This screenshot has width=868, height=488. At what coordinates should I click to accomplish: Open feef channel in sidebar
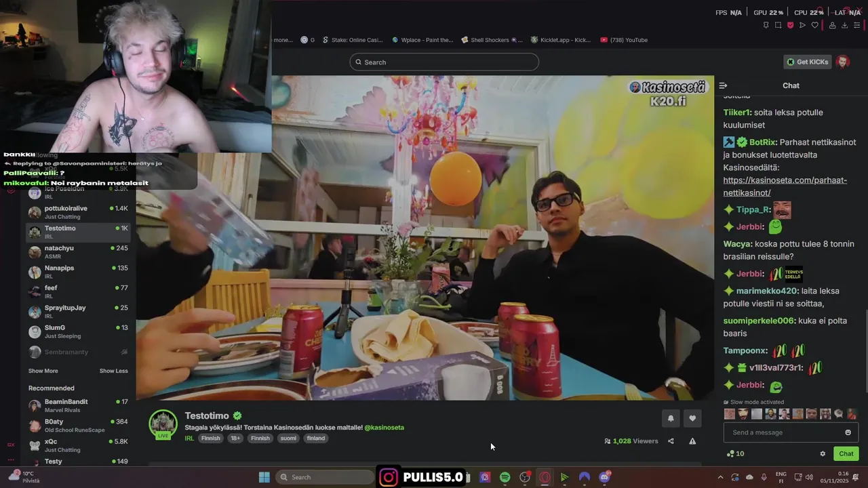pyautogui.click(x=78, y=292)
